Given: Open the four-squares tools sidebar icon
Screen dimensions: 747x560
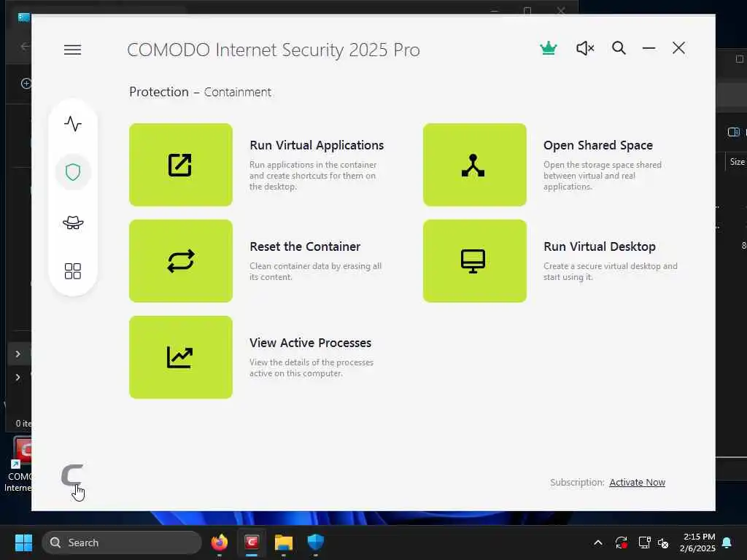Looking at the screenshot, I should click(73, 271).
